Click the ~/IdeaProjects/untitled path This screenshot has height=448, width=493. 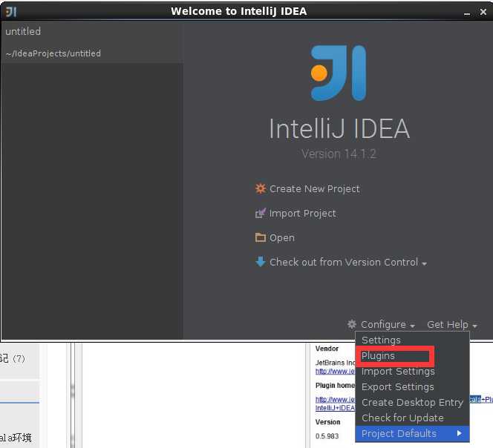[53, 53]
